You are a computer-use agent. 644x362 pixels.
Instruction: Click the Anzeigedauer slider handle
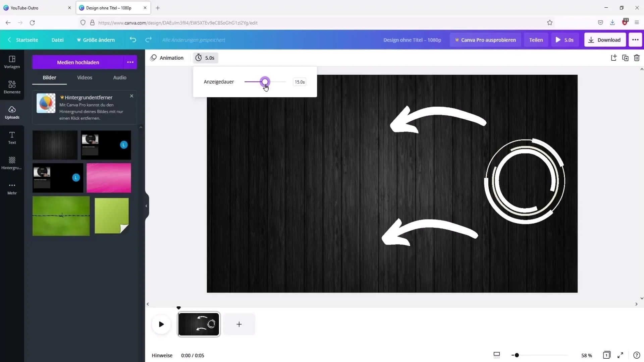pyautogui.click(x=265, y=81)
